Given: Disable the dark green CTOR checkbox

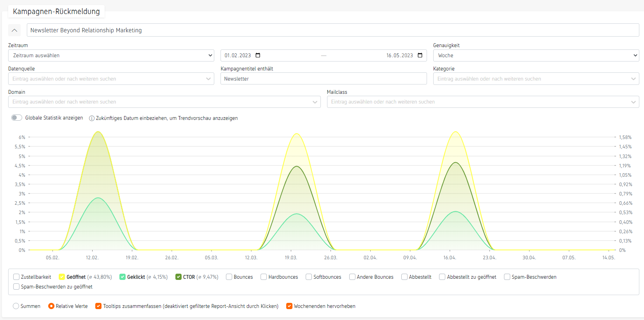Looking at the screenshot, I should (178, 277).
